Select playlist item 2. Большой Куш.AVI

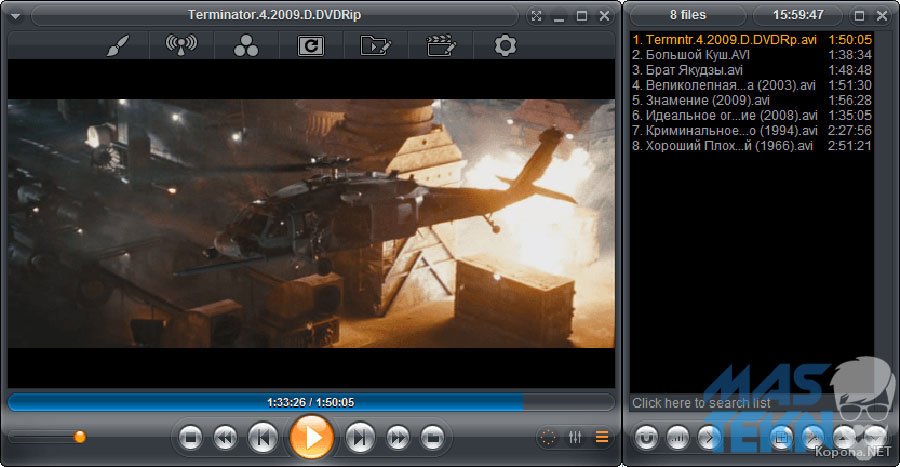pyautogui.click(x=752, y=55)
